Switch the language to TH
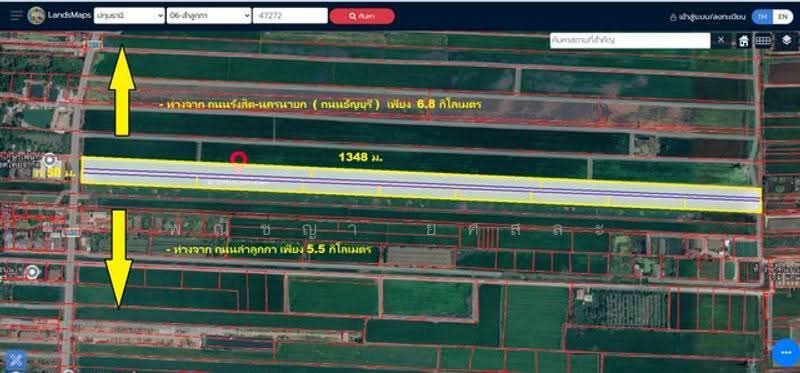This screenshot has height=373, width=800. click(x=762, y=16)
